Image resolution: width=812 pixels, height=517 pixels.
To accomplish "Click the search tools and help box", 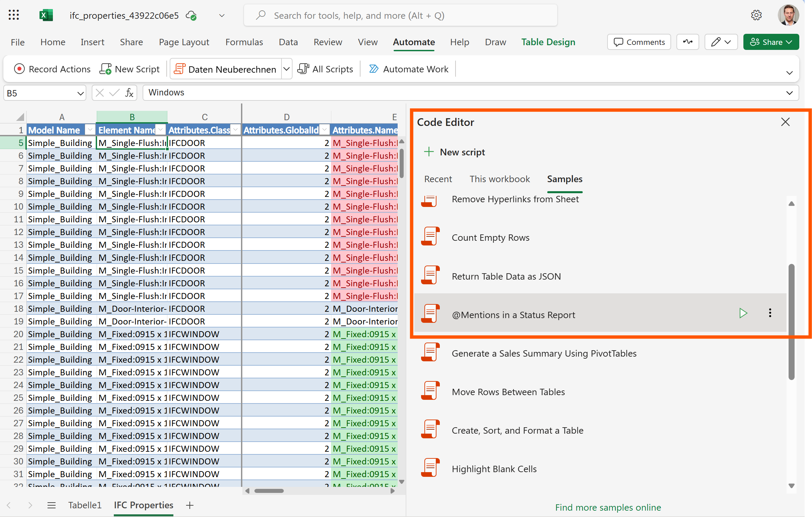I will tap(400, 15).
